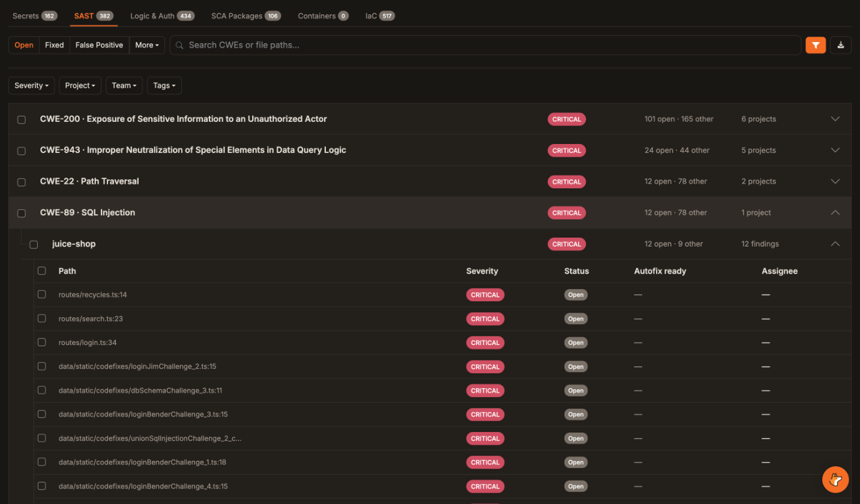The image size is (860, 504).
Task: Check the routes/recycles.ts:14 row checkbox
Action: 42,295
